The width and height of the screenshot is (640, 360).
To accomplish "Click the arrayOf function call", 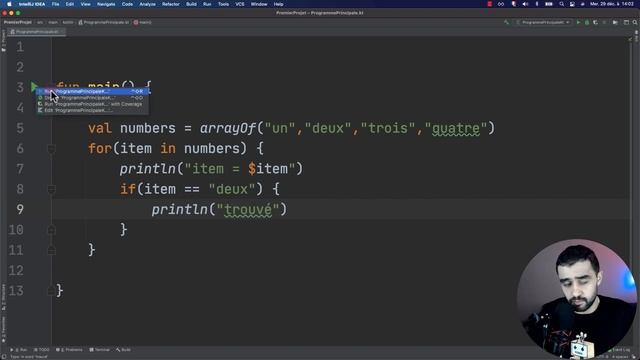I will point(228,129).
